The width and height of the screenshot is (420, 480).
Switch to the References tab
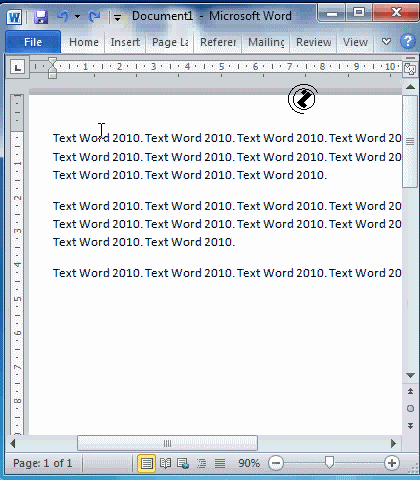pyautogui.click(x=218, y=42)
